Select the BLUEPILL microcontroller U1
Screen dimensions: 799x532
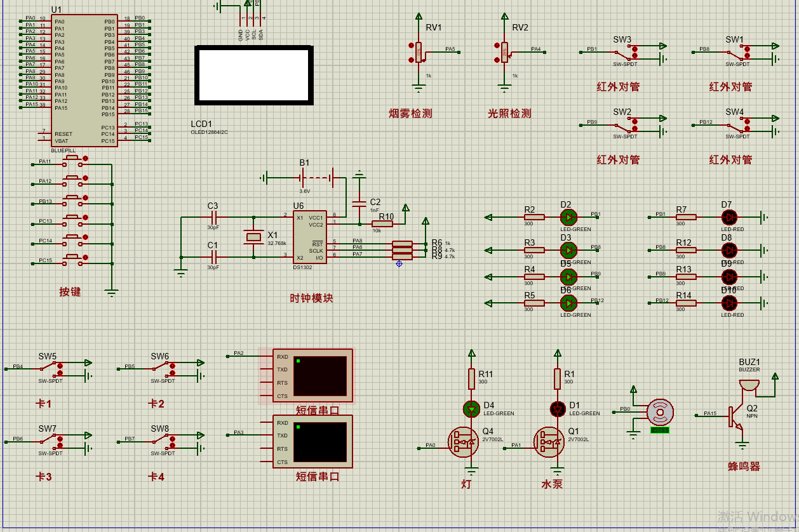[84, 81]
